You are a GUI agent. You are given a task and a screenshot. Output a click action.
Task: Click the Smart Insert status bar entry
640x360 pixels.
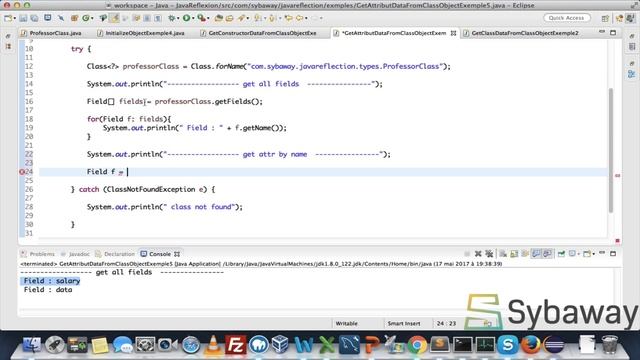[404, 324]
